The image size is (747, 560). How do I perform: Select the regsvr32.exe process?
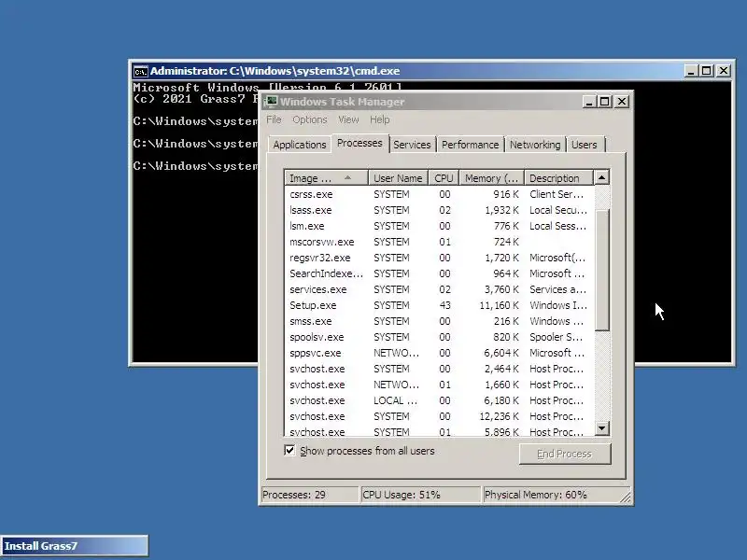[x=439, y=258]
